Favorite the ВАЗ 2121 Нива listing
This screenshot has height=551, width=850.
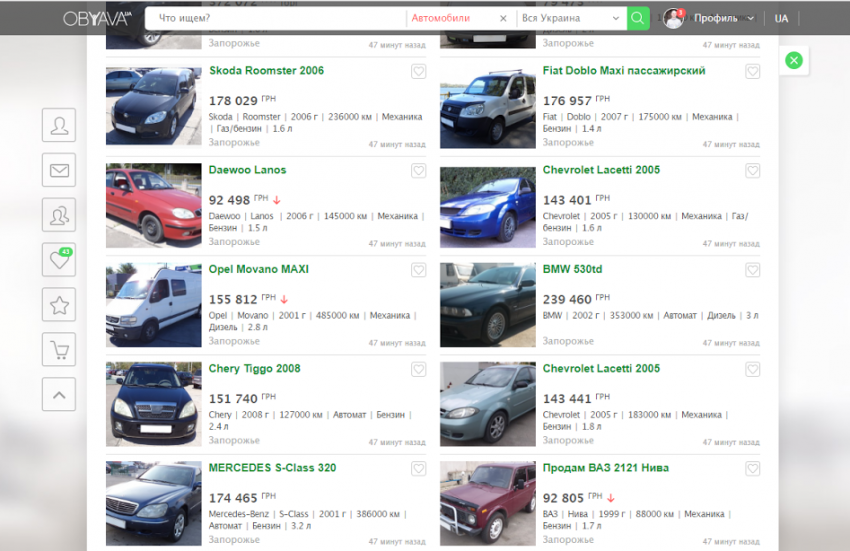click(x=752, y=469)
